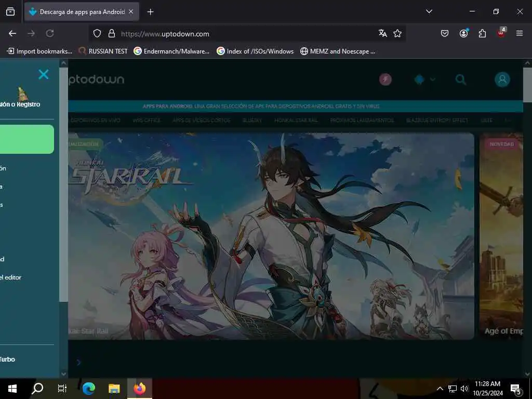This screenshot has height=399, width=532.
Task: Open the site search magnifier icon
Action: [461, 79]
